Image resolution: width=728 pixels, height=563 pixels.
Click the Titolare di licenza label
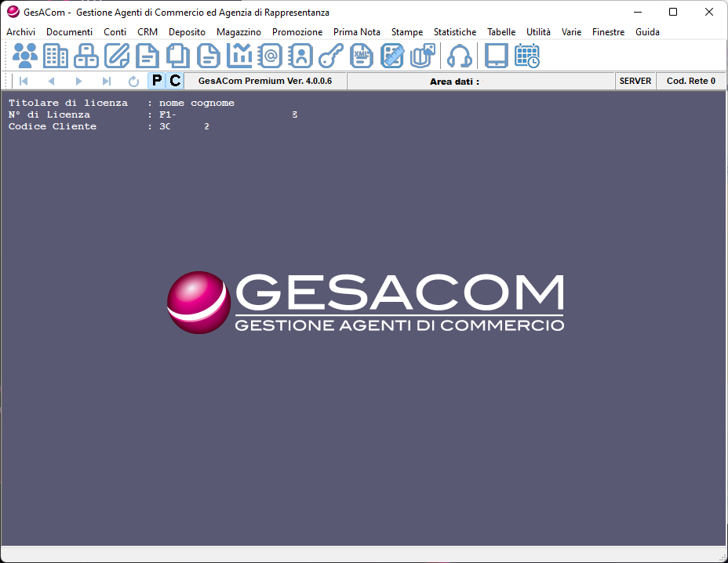point(67,103)
